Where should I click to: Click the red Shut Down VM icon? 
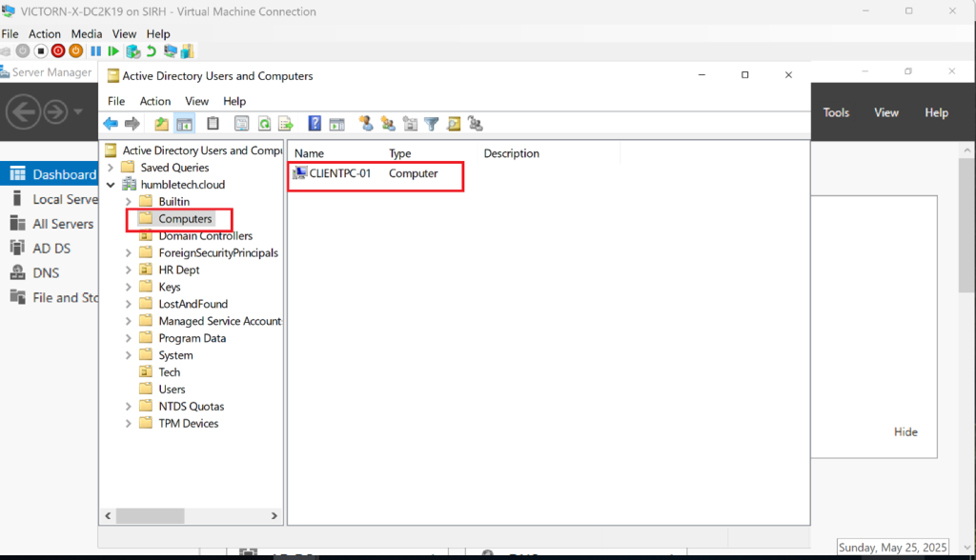coord(58,50)
